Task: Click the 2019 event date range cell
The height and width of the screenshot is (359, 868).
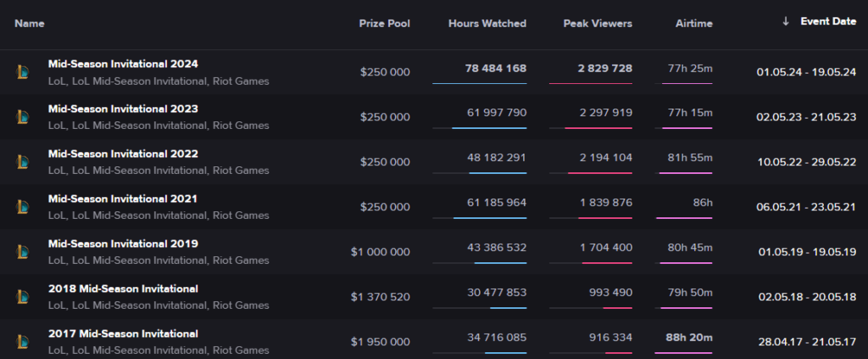Action: pos(805,252)
